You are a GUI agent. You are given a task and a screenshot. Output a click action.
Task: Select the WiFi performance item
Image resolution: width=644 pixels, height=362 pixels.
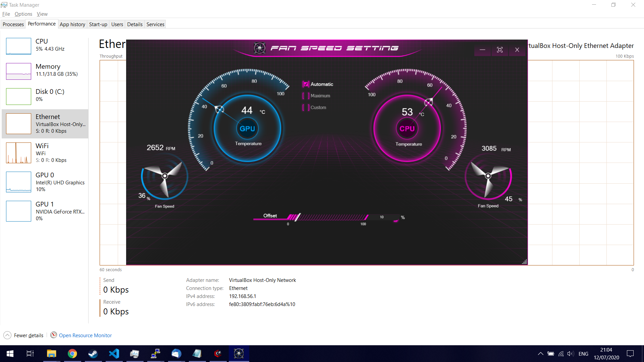[x=45, y=153]
